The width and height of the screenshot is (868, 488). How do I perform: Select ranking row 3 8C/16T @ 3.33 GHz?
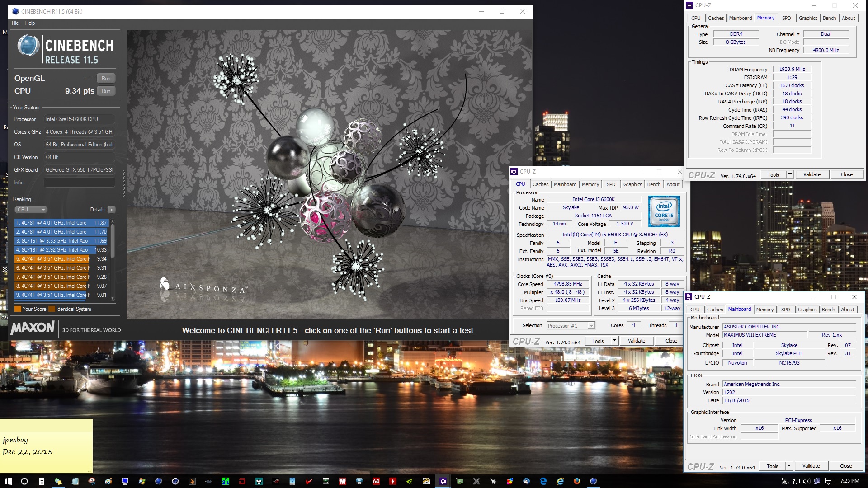tap(61, 241)
